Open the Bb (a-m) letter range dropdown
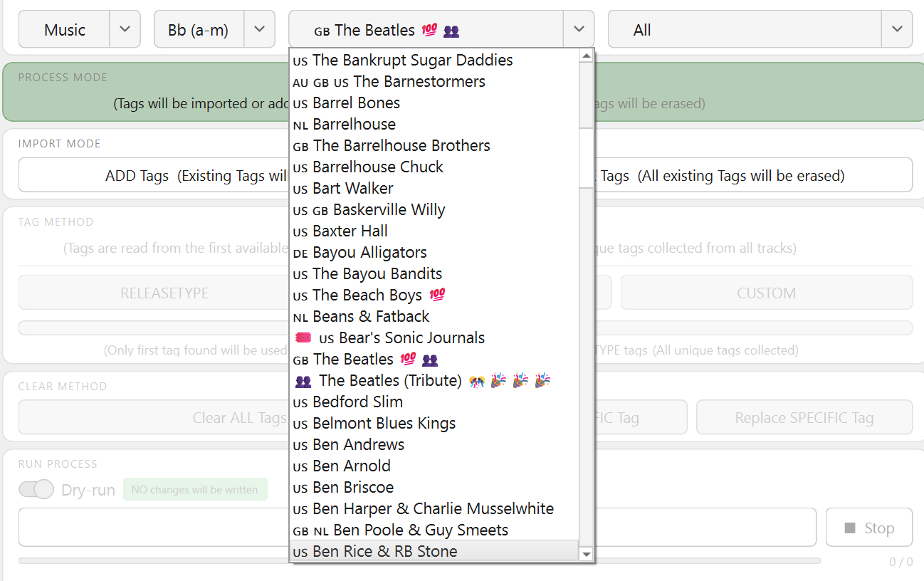 259,29
